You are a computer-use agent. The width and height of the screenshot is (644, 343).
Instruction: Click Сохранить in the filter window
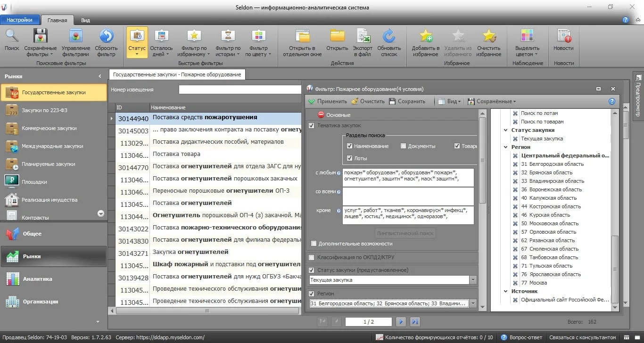[407, 101]
